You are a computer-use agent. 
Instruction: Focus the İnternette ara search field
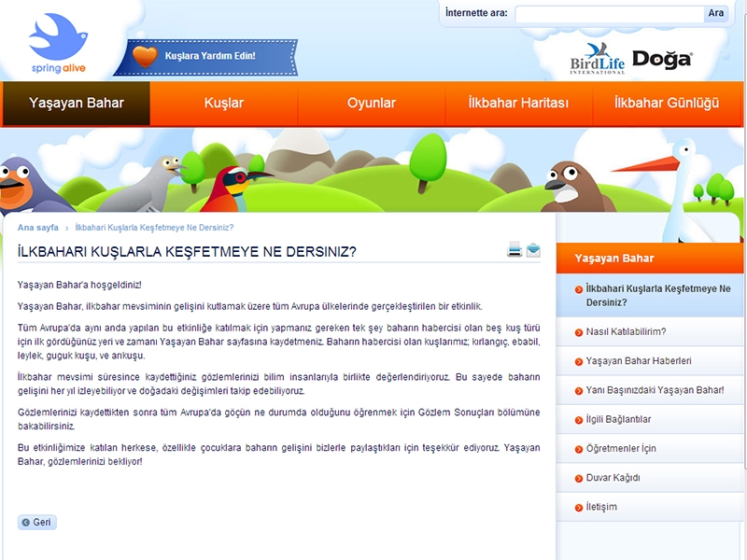tap(608, 13)
